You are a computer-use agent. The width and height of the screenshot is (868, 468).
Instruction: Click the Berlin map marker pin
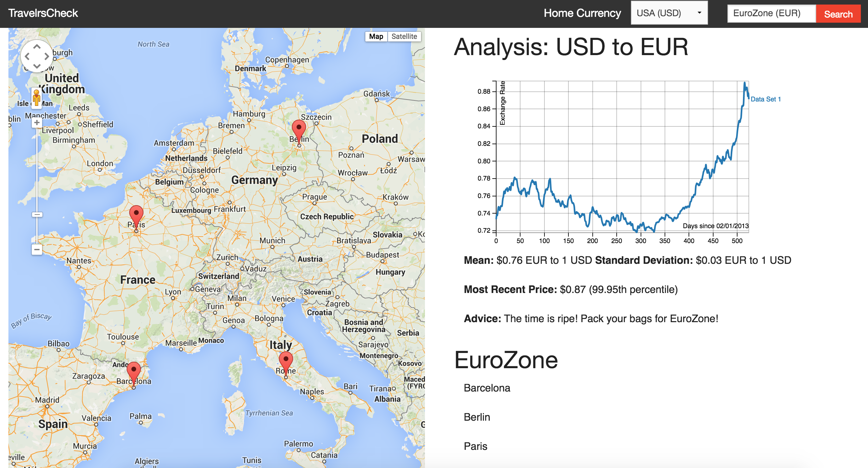[299, 129]
